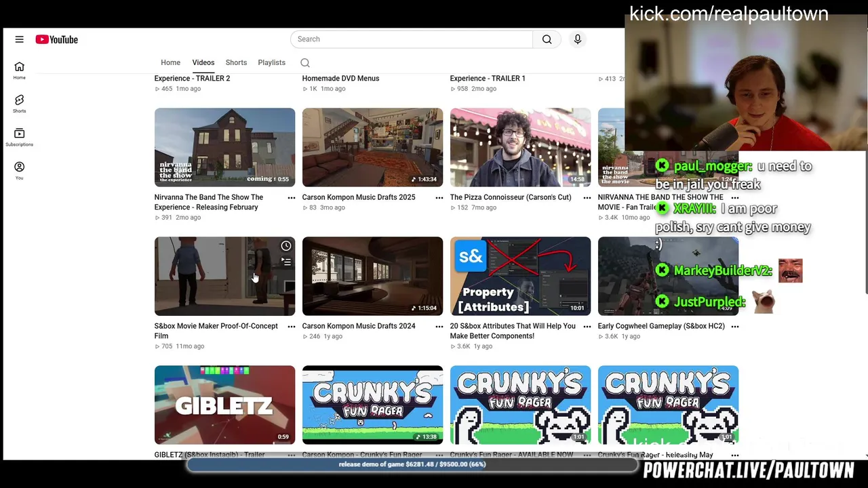Open options menu for Crunky's Fun Rager - AVAILABLE NOW video
Viewport: 868px width, 488px height.
pyautogui.click(x=587, y=455)
